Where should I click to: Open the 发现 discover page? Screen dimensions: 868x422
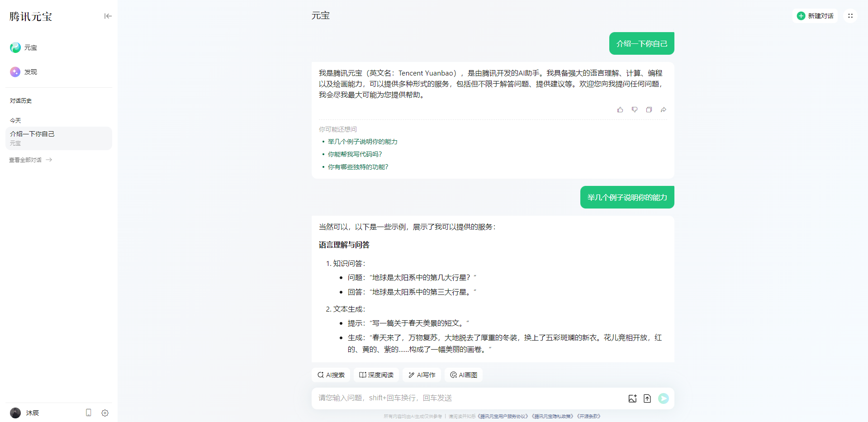pyautogui.click(x=59, y=72)
